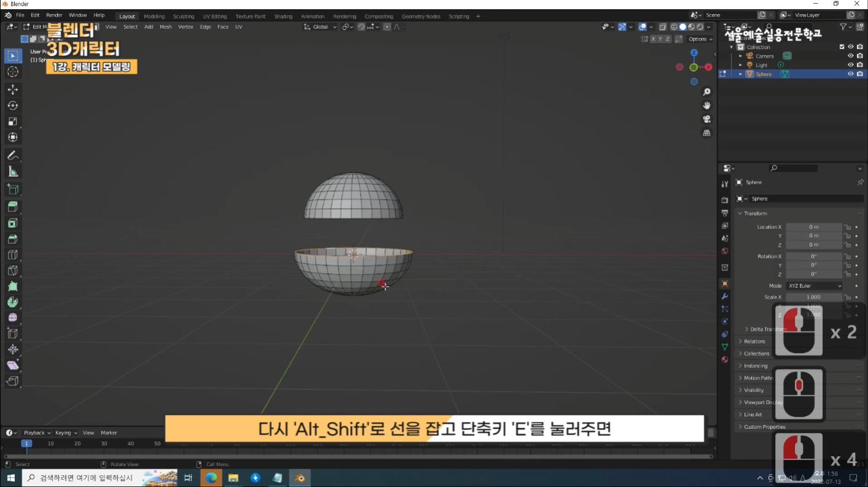
Task: Expand the Camera item in outliner
Action: click(x=740, y=56)
